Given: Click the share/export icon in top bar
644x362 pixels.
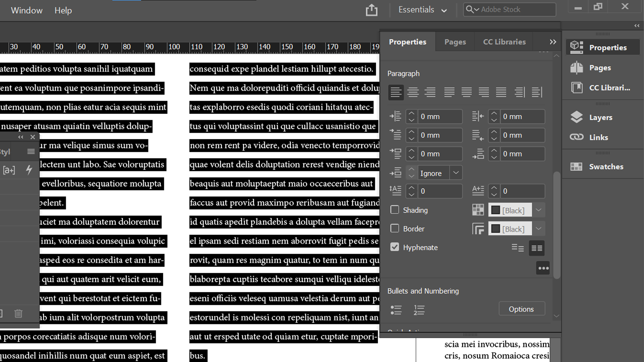Looking at the screenshot, I should click(371, 10).
